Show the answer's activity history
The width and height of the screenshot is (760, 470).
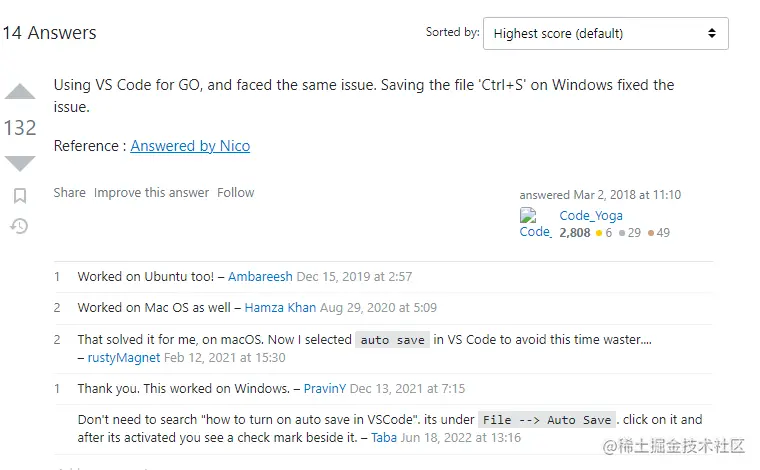click(20, 226)
